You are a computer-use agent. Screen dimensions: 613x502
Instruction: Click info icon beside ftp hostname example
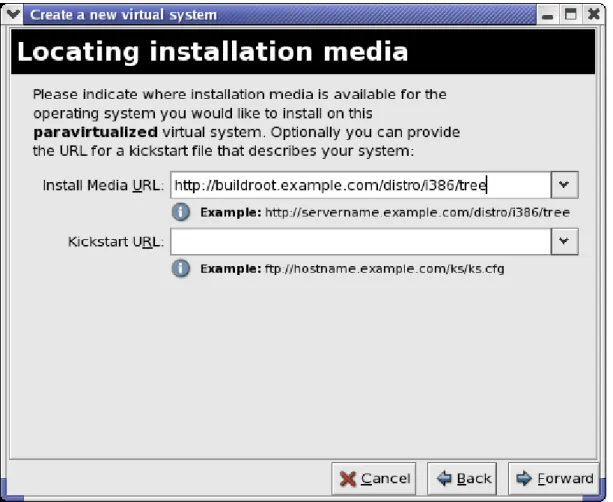pos(181,269)
